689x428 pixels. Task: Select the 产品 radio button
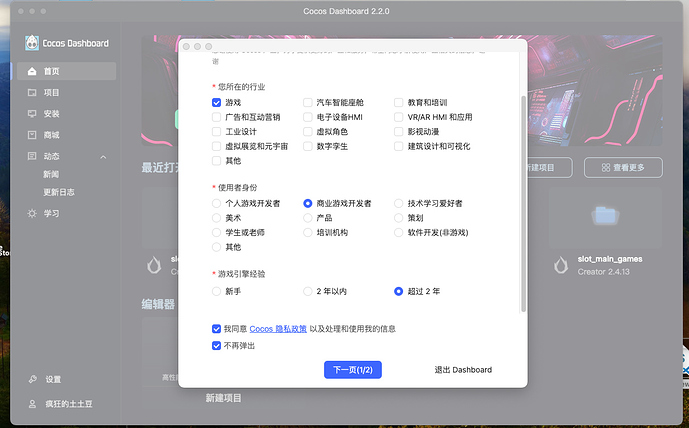[x=308, y=218]
